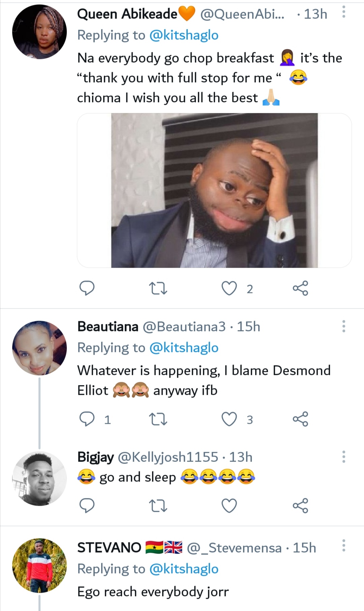Retweet Bigjay's go and sleep tweet
Viewport: 364px width, 611px height.
(158, 505)
